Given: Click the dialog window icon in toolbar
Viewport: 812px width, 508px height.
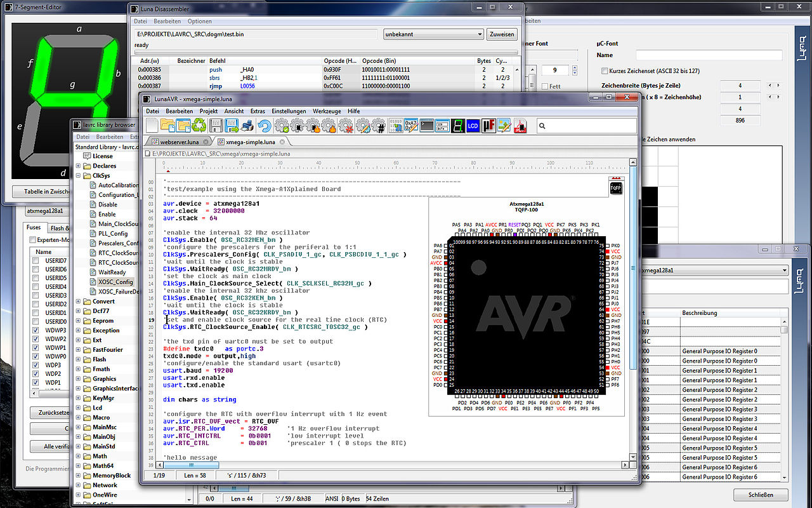Looking at the screenshot, I should tap(442, 125).
